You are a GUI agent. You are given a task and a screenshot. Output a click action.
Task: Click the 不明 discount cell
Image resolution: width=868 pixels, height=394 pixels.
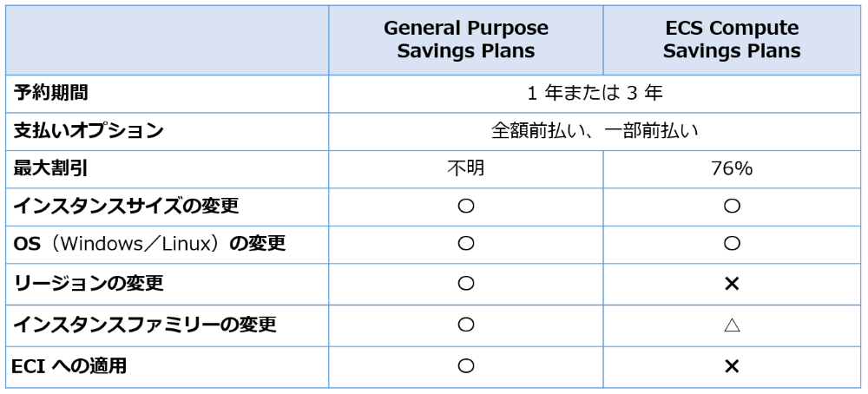[466, 168]
